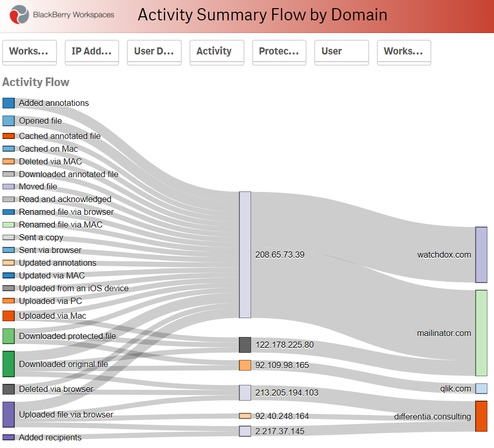Open the Protec... filter pane

coord(279,52)
